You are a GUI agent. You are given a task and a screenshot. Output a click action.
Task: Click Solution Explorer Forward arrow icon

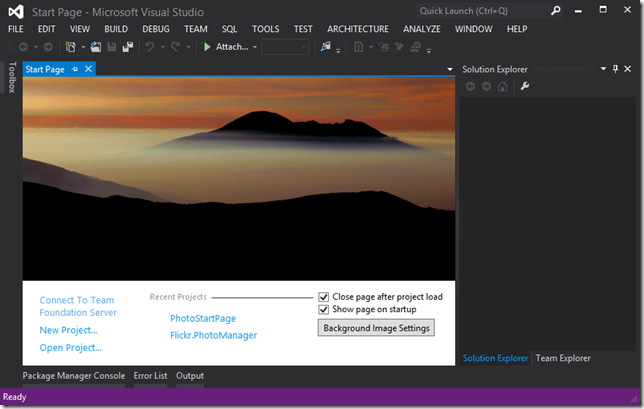tap(486, 86)
